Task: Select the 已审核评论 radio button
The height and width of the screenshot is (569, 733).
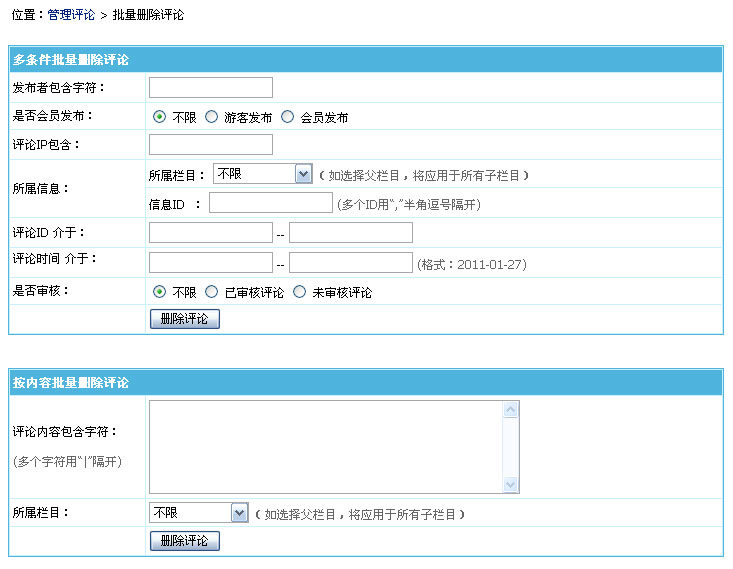Action: point(211,293)
